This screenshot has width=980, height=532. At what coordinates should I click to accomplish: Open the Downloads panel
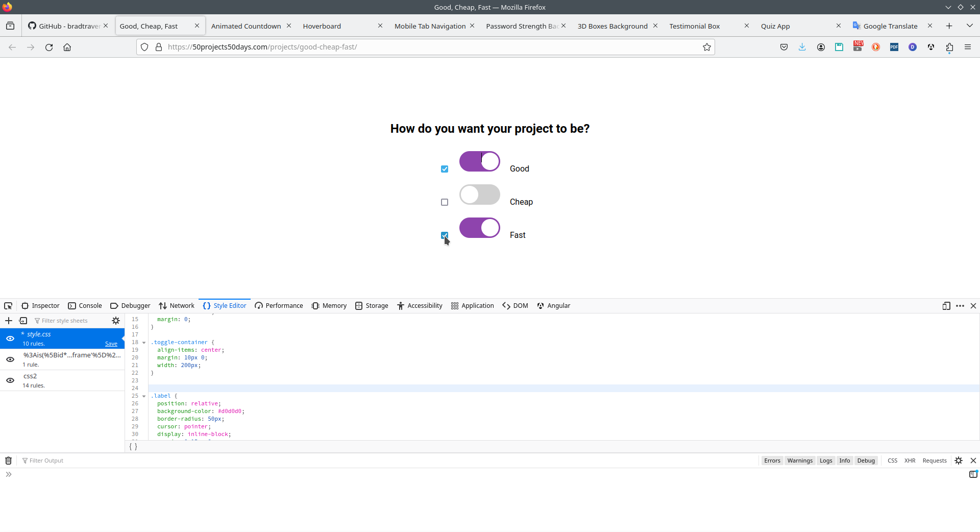click(802, 47)
